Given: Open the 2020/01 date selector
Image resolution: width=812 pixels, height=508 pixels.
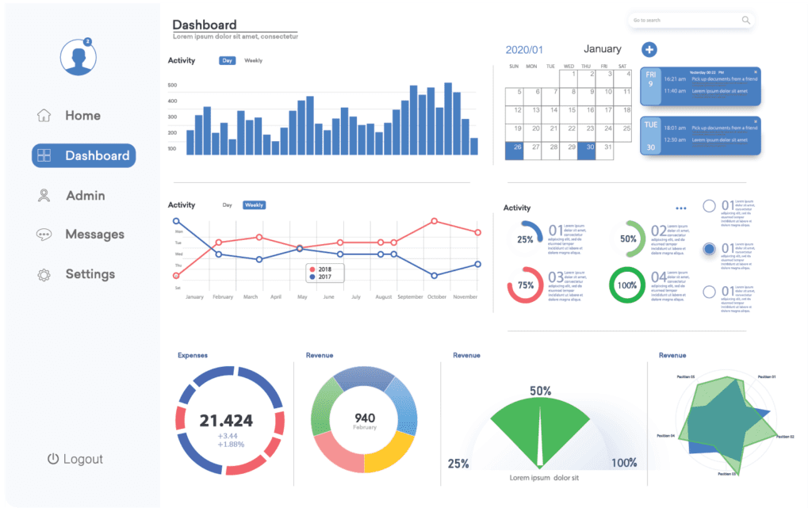Looking at the screenshot, I should pyautogui.click(x=524, y=50).
